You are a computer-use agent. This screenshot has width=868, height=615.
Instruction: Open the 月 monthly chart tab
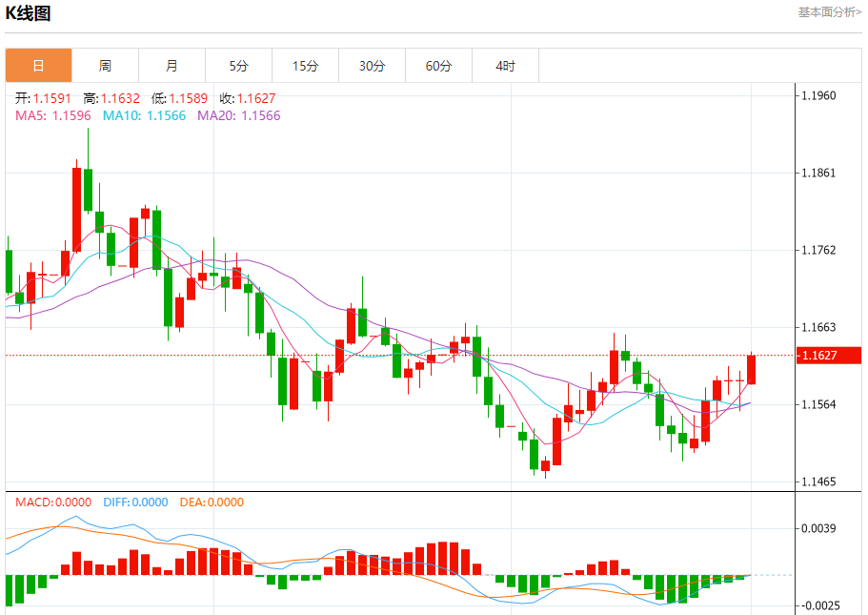[x=172, y=66]
